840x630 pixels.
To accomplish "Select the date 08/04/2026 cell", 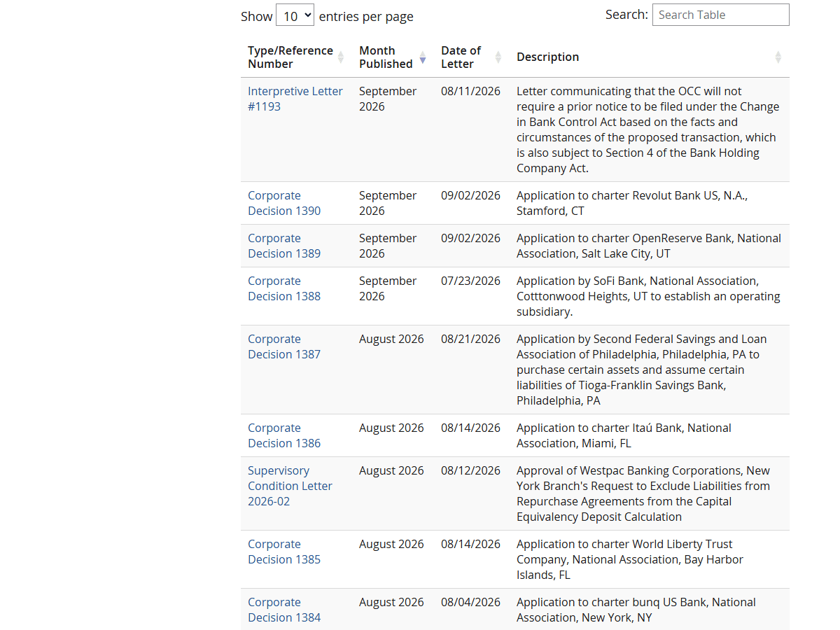I will pos(470,602).
